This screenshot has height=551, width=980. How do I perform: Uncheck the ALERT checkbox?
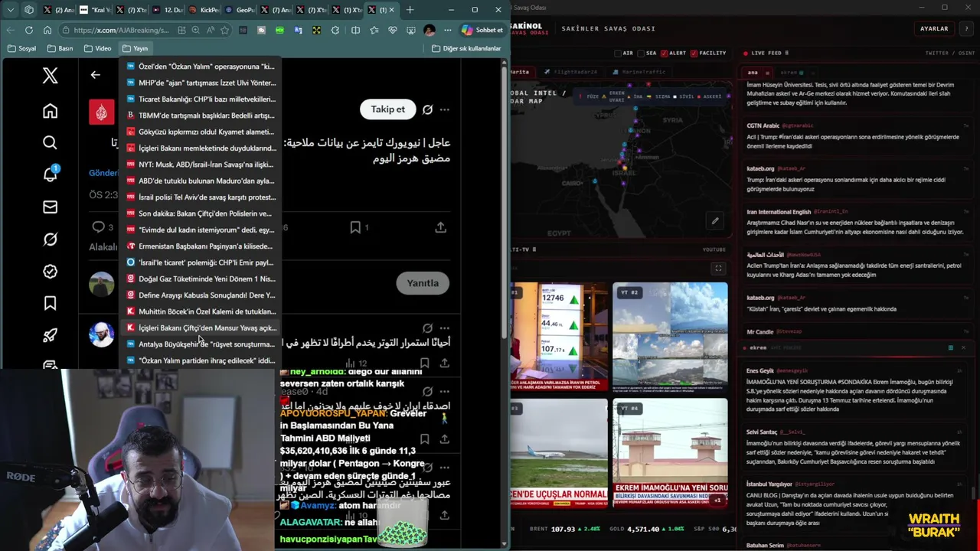click(x=665, y=54)
